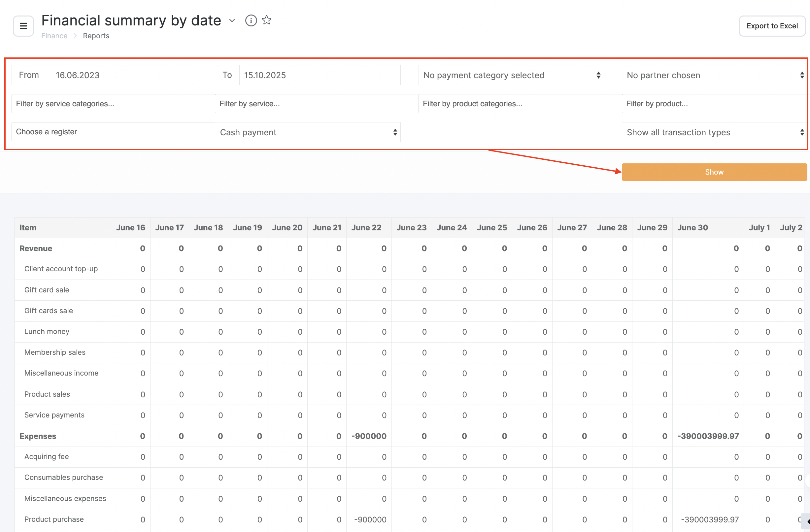Screen dimensions: 810x532
Task: Click the Finance breadcrumb link
Action: click(x=54, y=36)
